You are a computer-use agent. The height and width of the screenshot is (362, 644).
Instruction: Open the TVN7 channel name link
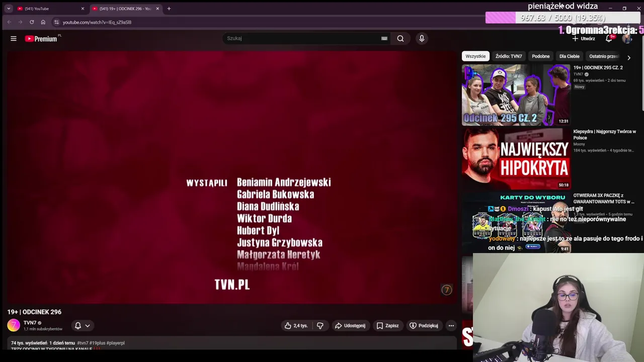pyautogui.click(x=30, y=323)
